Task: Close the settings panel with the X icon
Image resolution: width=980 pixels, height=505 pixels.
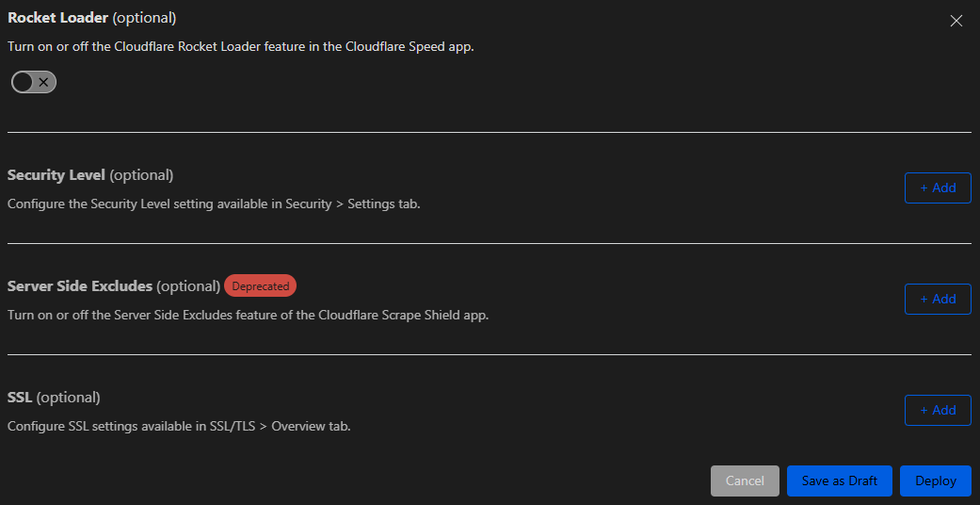Action: [956, 21]
